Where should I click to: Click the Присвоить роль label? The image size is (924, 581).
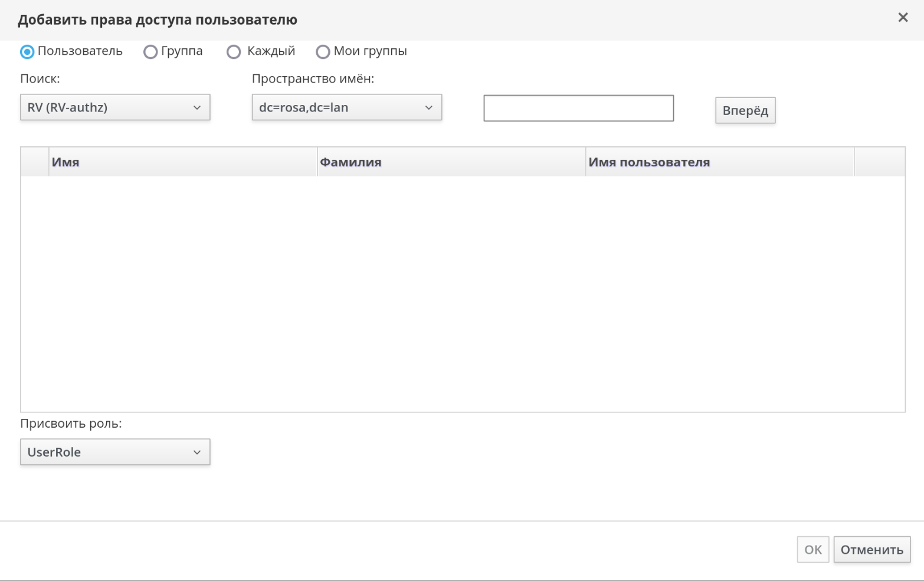tap(71, 424)
